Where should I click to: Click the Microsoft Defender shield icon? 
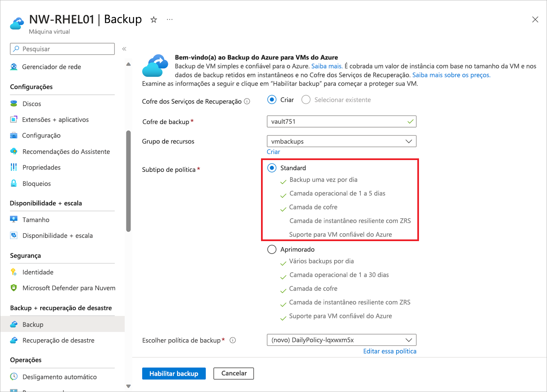[x=14, y=288]
